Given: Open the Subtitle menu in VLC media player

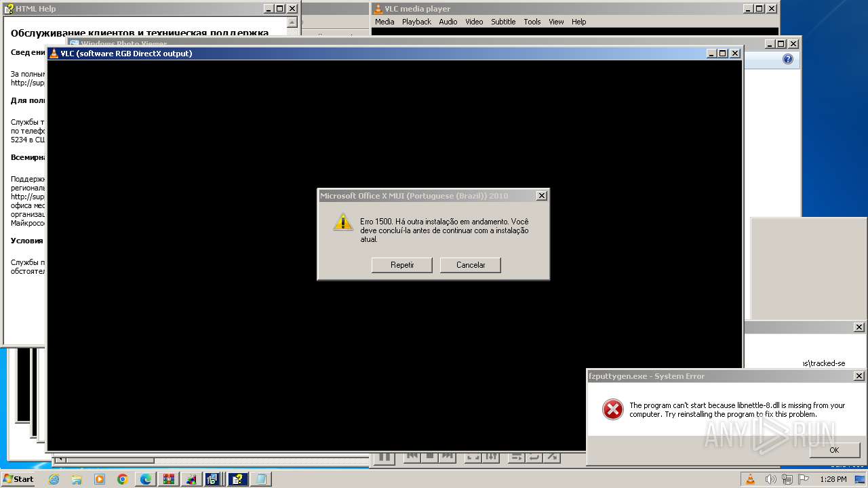Looking at the screenshot, I should (503, 22).
